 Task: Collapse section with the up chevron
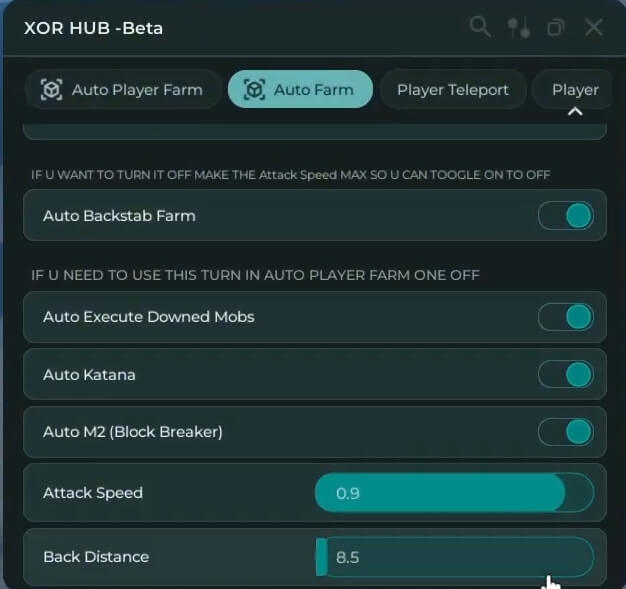coord(575,112)
